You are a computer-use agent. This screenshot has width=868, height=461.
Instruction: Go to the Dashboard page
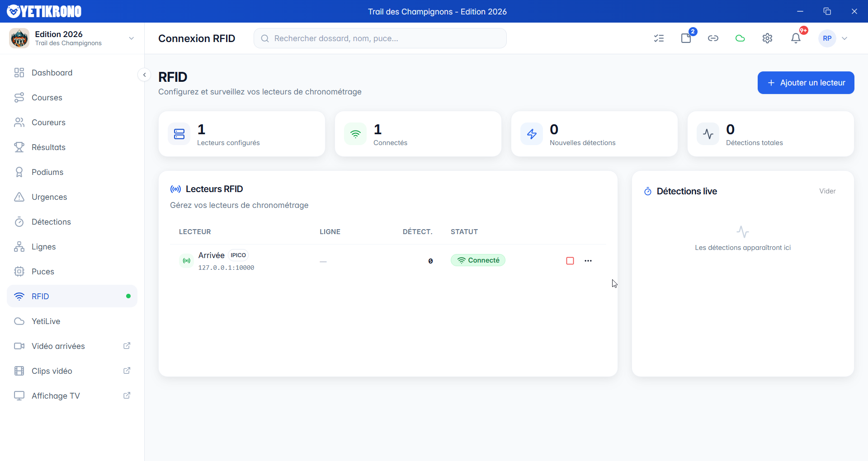52,73
